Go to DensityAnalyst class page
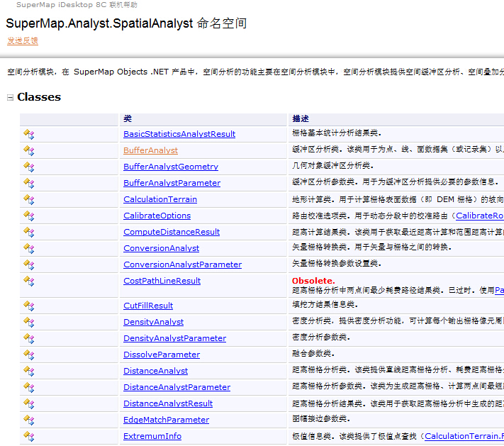 coord(154,322)
